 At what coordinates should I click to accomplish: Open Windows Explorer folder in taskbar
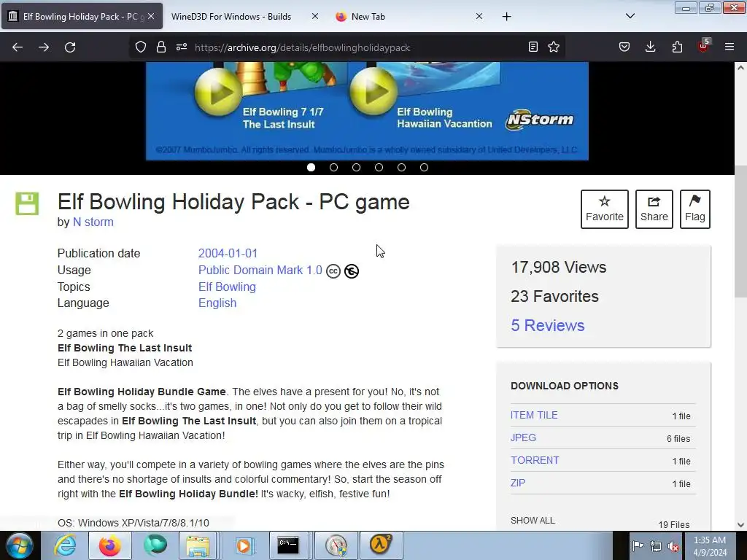pyautogui.click(x=198, y=545)
